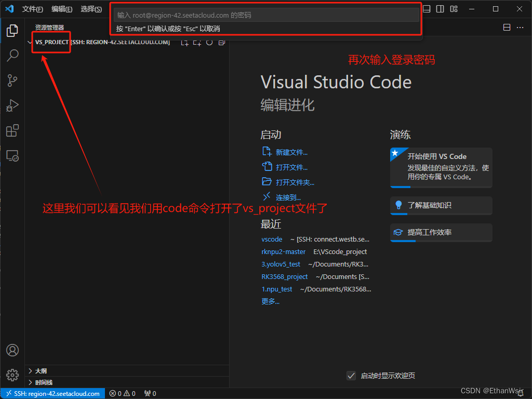Click New Folder icon in explorer header
The width and height of the screenshot is (532, 399).
(197, 43)
